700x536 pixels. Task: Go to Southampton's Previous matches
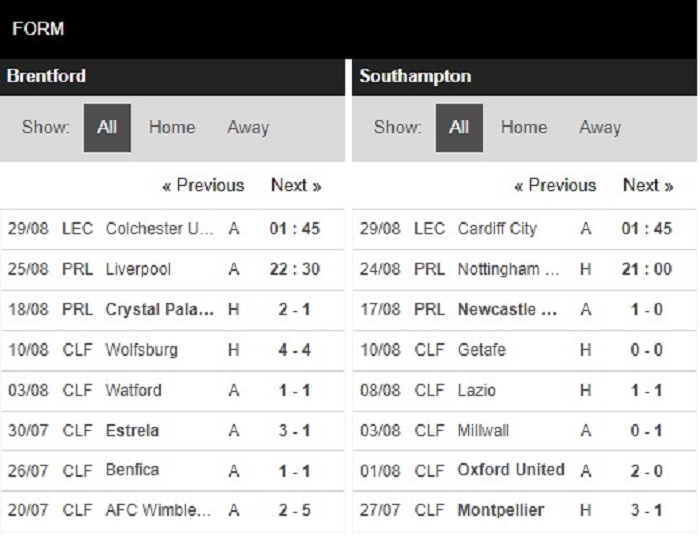coord(555,185)
